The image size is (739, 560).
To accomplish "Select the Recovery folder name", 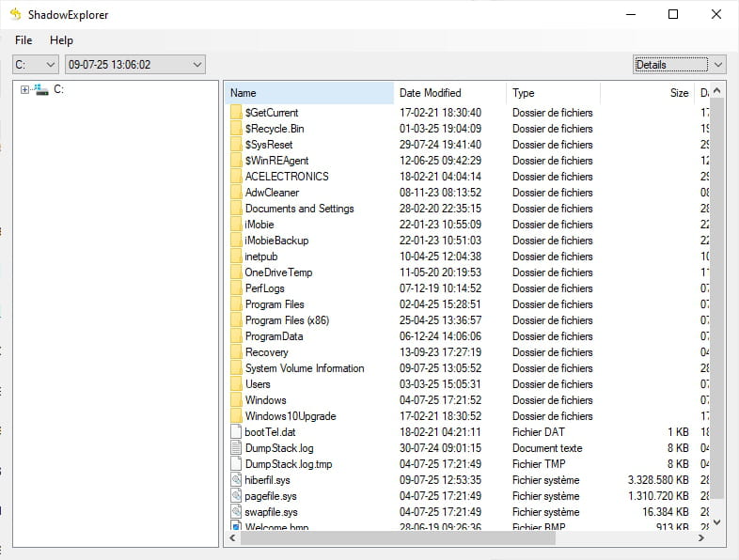I will [x=266, y=352].
